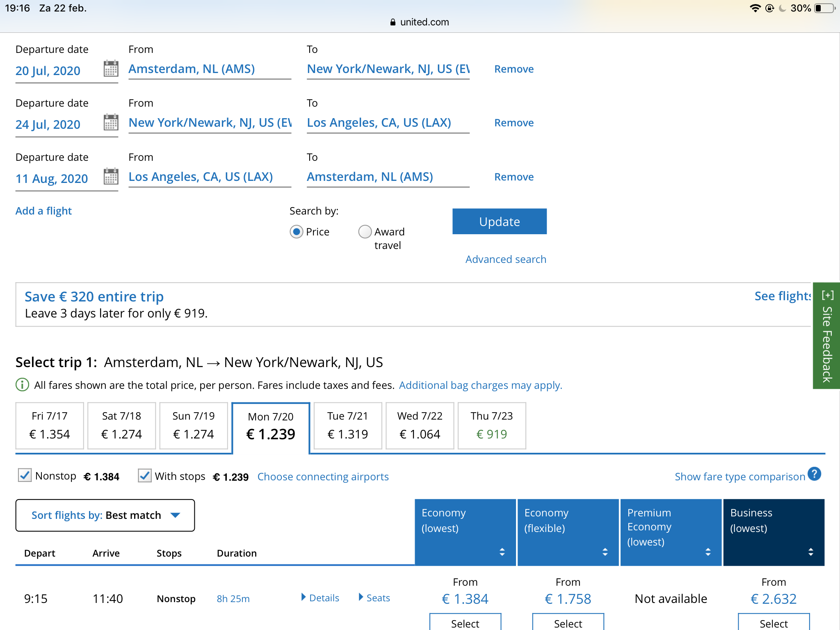Sort by Premium Economy arrows icon

(708, 552)
